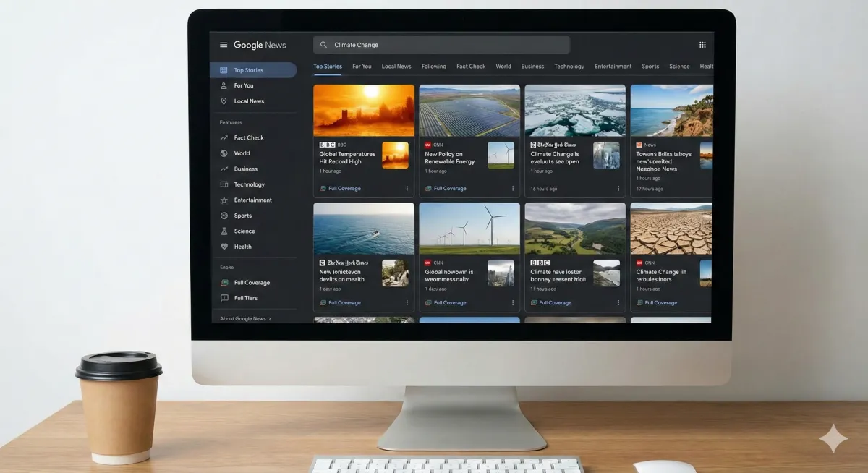The height and width of the screenshot is (473, 868).
Task: Click the 16 hours ago timestamp
Action: click(544, 189)
